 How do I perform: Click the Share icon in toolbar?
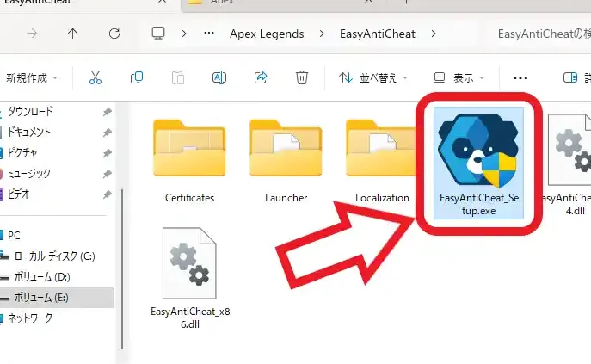(261, 77)
